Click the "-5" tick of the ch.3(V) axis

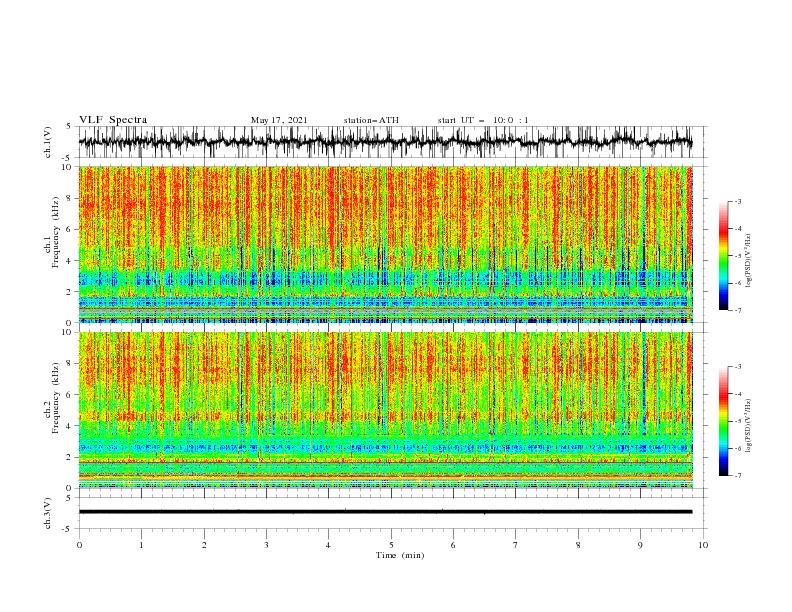[67, 529]
